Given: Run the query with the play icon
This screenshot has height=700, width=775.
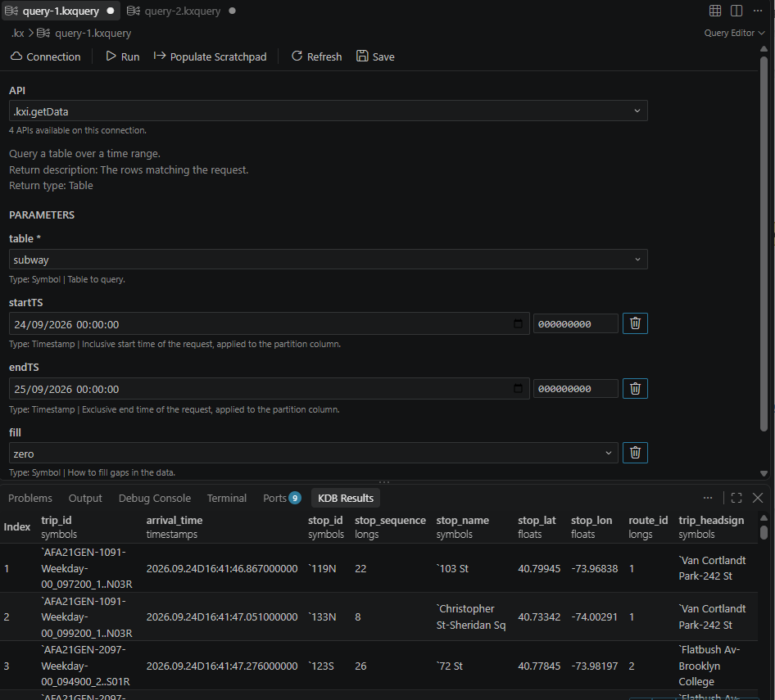Looking at the screenshot, I should coord(123,56).
